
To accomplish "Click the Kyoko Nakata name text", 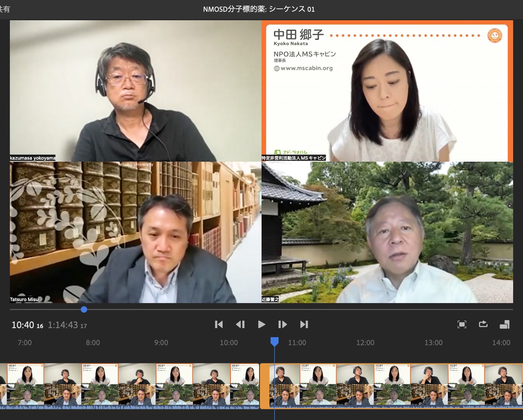I will click(291, 43).
